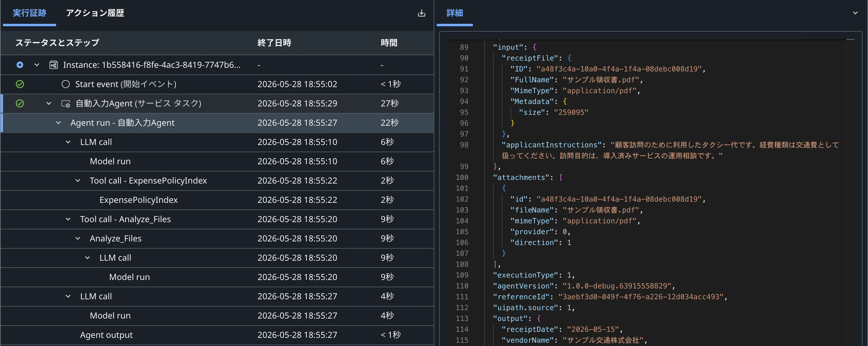Collapse the Instance row chevron
This screenshot has width=868, height=346.
[37, 65]
